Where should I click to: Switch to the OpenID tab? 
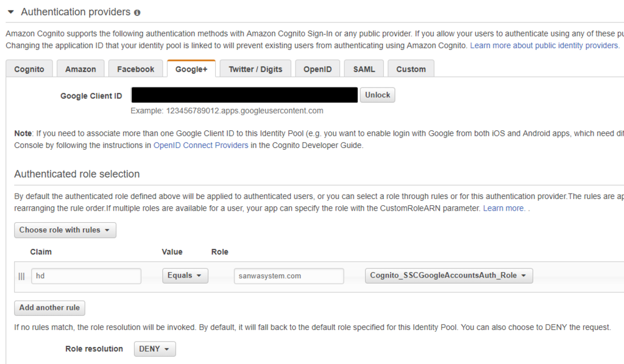click(317, 69)
